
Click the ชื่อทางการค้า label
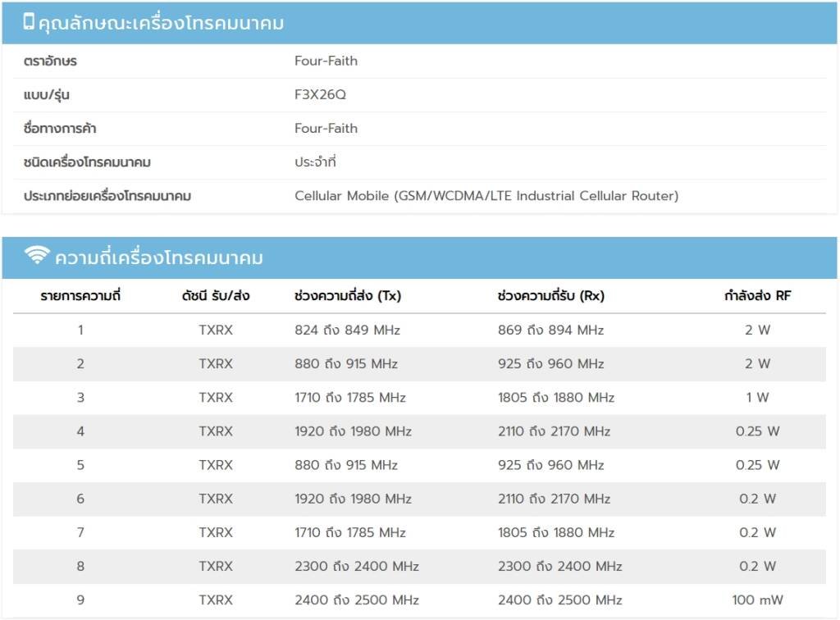pyautogui.click(x=59, y=129)
